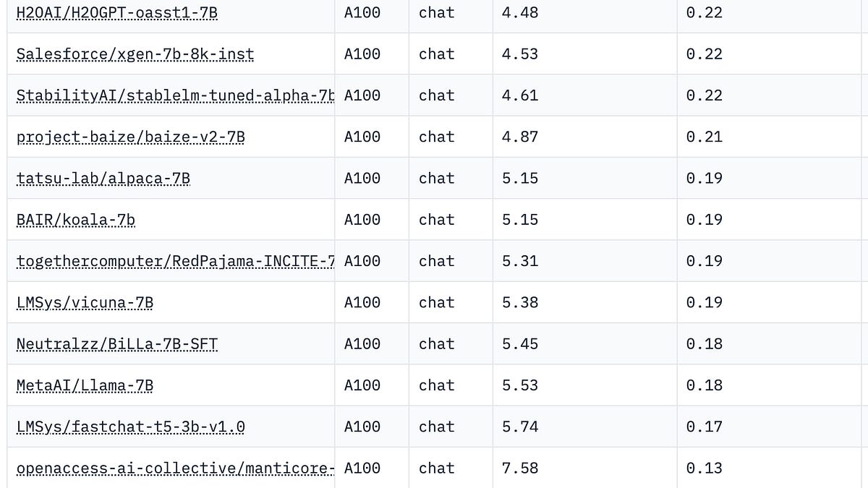Select A100 in the vicuna-7B row
The width and height of the screenshot is (868, 488).
[362, 302]
